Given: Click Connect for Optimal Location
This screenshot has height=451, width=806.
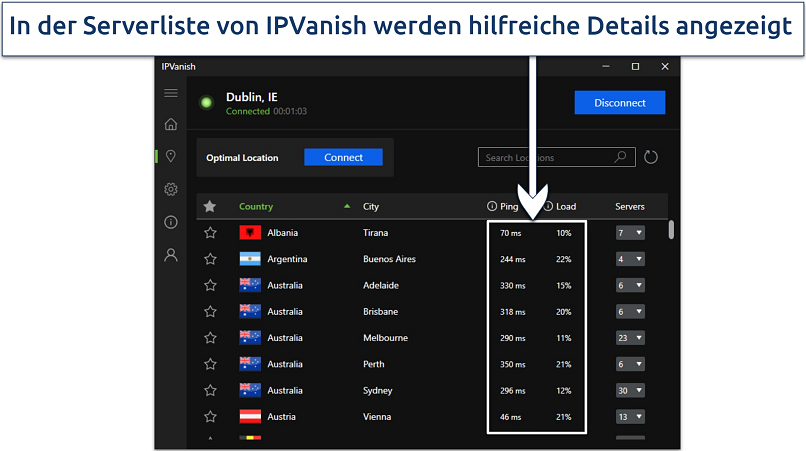Looking at the screenshot, I should pos(343,157).
